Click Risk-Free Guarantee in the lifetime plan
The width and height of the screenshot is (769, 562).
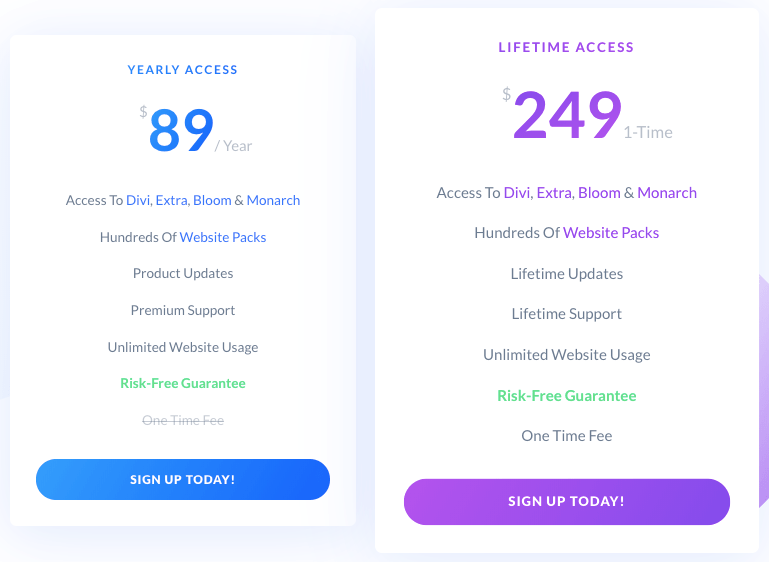click(x=567, y=396)
